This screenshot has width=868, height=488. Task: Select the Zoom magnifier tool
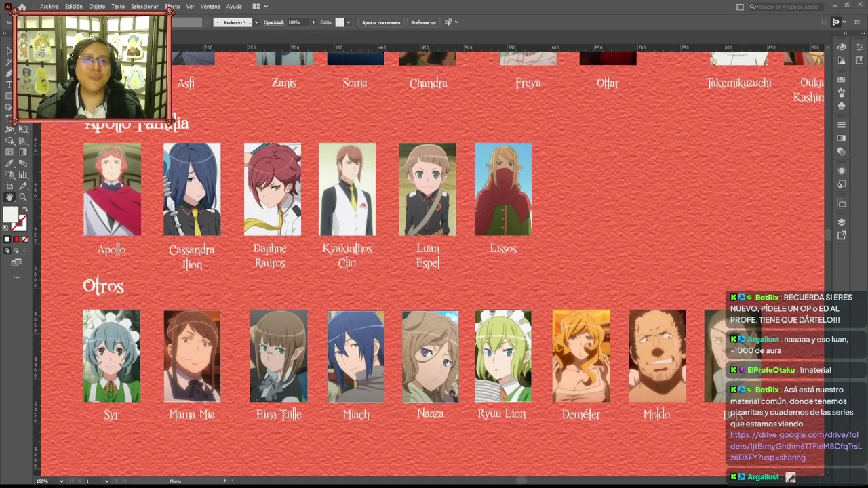(22, 197)
